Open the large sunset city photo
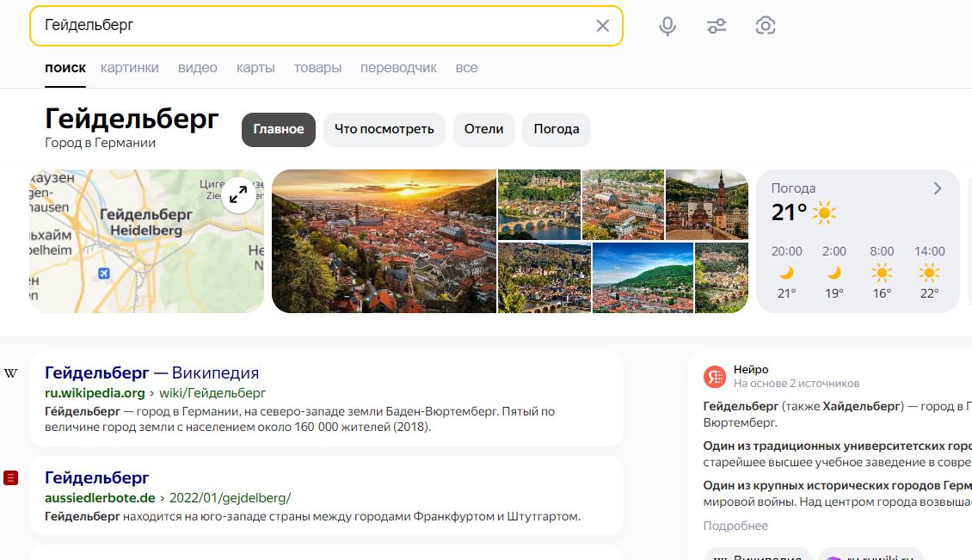 click(384, 241)
